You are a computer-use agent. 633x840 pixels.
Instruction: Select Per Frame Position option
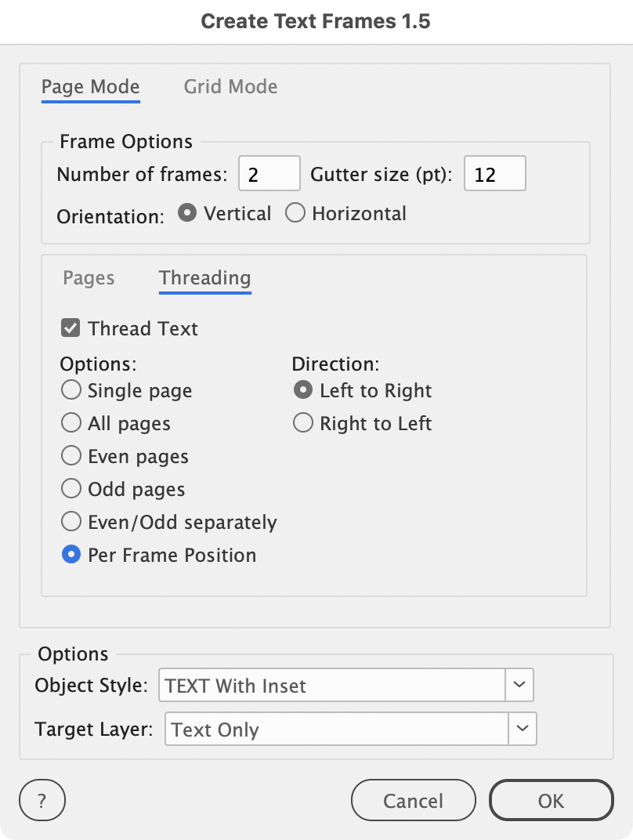point(71,555)
